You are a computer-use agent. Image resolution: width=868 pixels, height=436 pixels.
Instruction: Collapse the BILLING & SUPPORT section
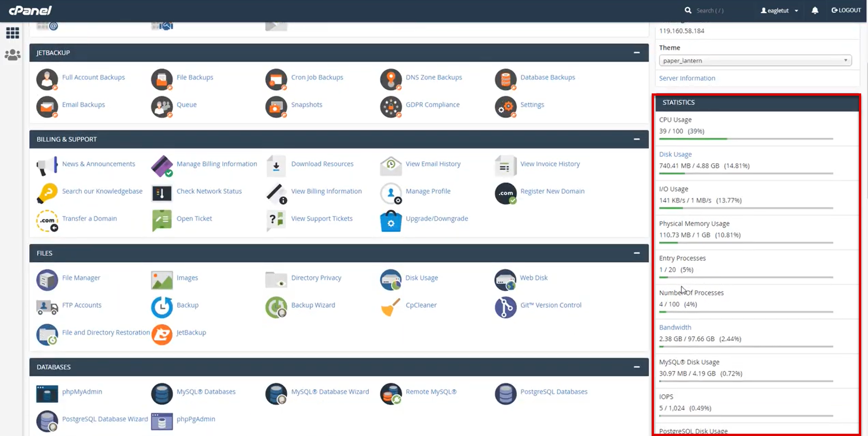(x=636, y=139)
